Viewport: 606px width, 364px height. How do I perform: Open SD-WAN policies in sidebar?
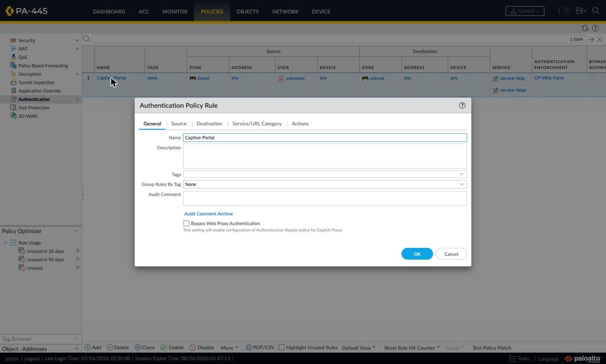coord(28,116)
